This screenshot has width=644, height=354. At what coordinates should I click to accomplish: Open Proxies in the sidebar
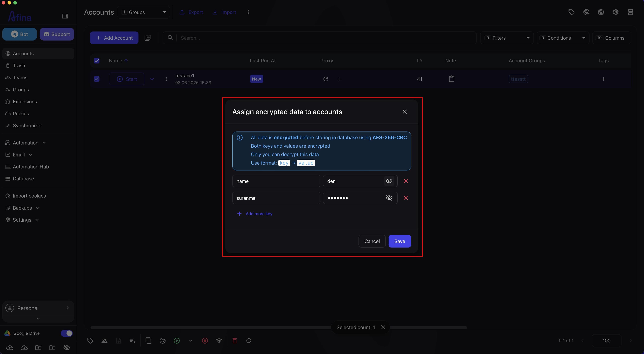click(x=38, y=114)
